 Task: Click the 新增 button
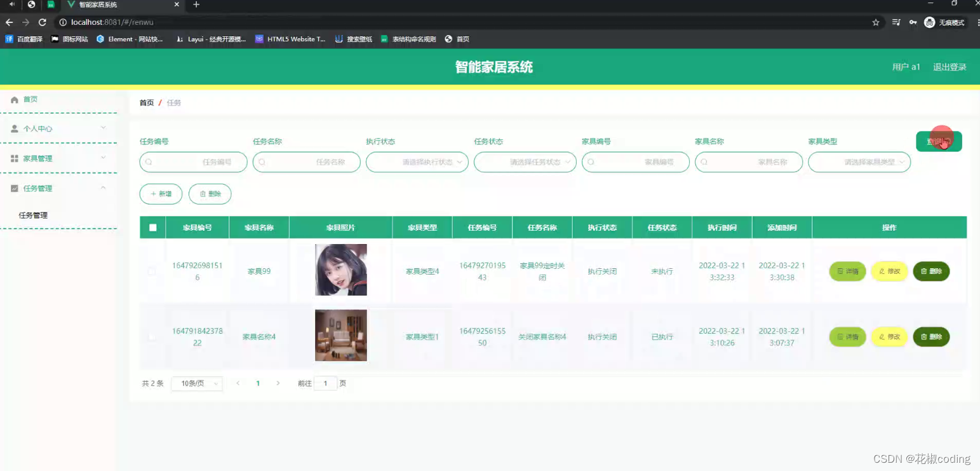(x=161, y=194)
